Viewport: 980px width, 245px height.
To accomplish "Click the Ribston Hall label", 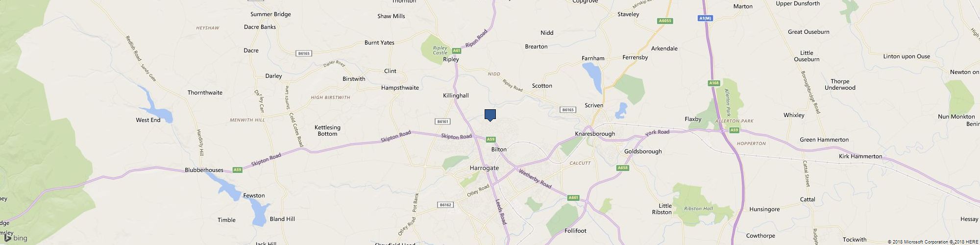I will pyautogui.click(x=698, y=209).
